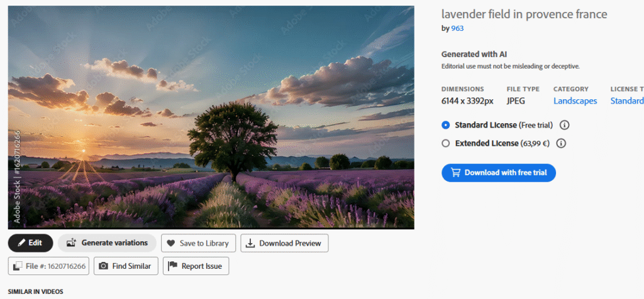
Task: Download the preview of the image
Action: [x=284, y=243]
